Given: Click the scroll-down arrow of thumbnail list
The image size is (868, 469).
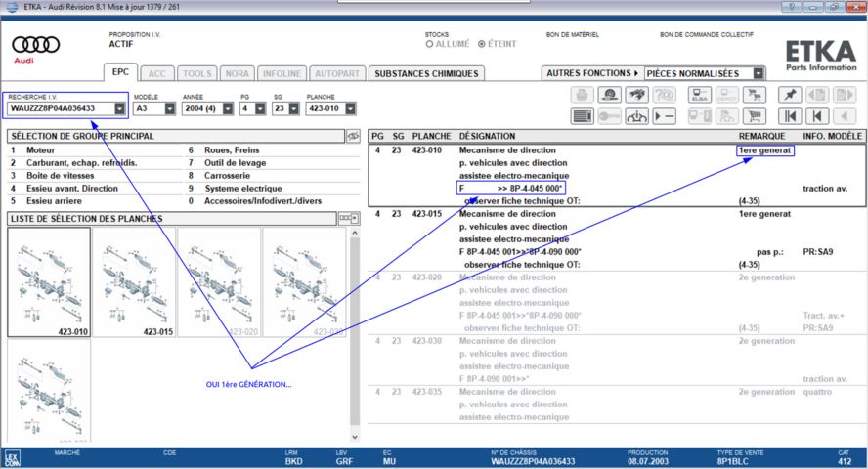Looking at the screenshot, I should click(355, 437).
